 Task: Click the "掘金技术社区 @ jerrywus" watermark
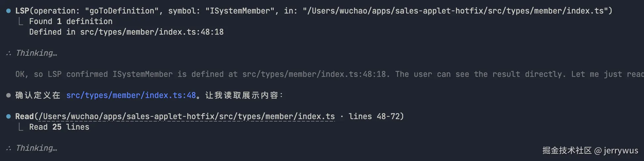590,150
